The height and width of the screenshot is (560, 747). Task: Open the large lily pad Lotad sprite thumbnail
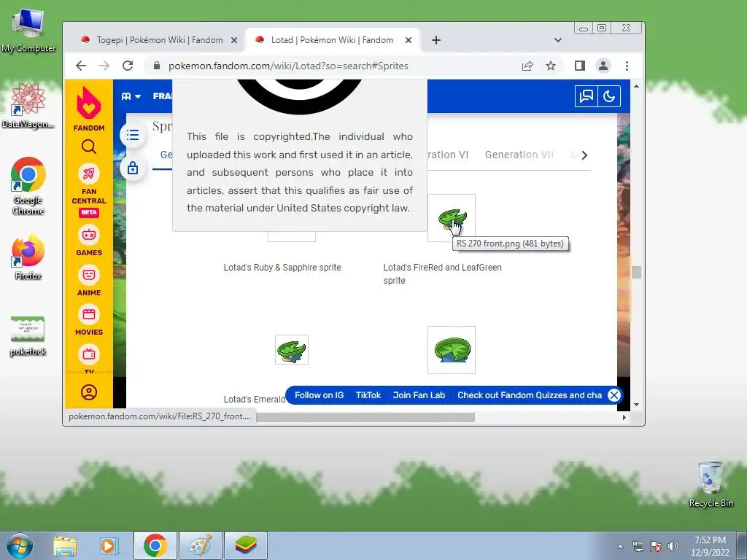coord(451,350)
